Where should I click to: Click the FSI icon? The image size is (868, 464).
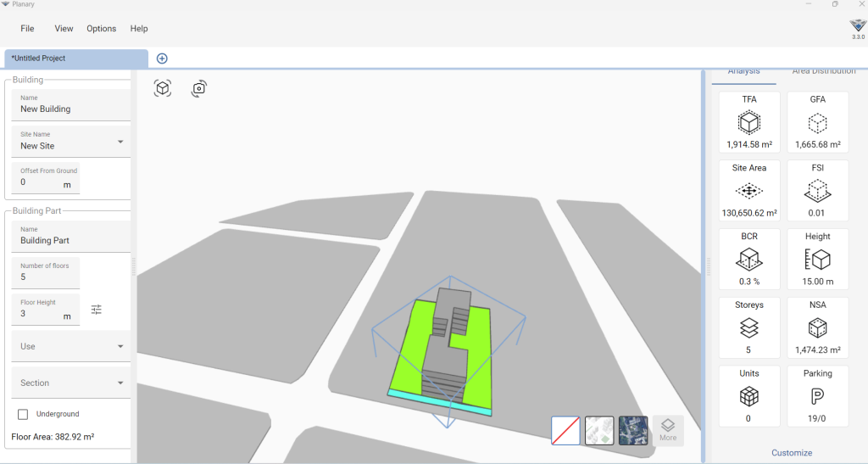point(818,191)
